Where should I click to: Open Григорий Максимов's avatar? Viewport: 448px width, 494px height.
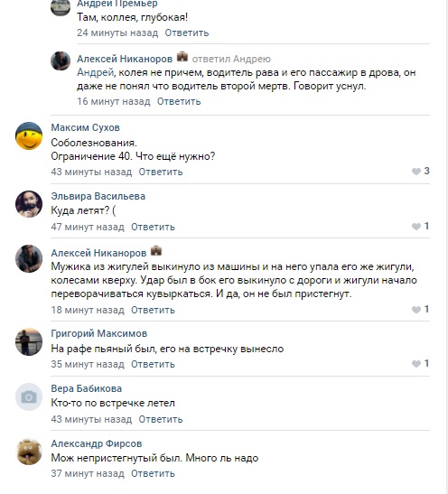point(29,342)
